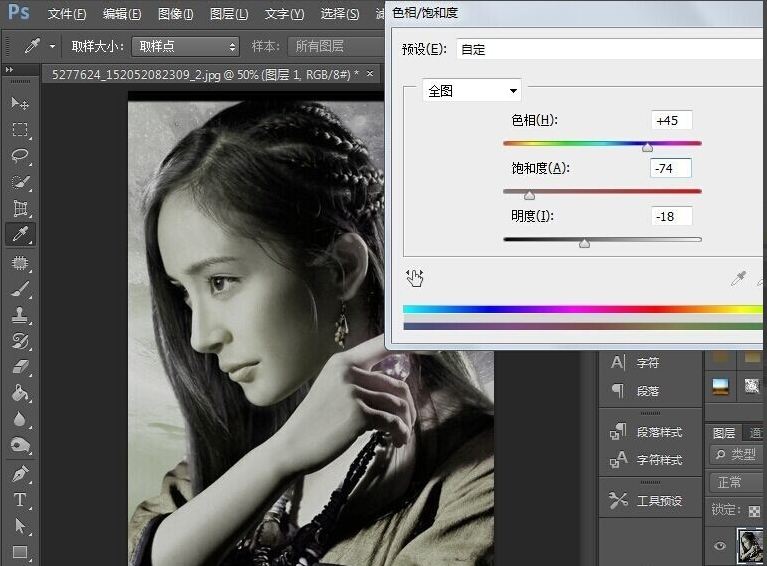Viewport: 767px width, 566px height.
Task: Select the Move tool
Action: pyautogui.click(x=19, y=103)
